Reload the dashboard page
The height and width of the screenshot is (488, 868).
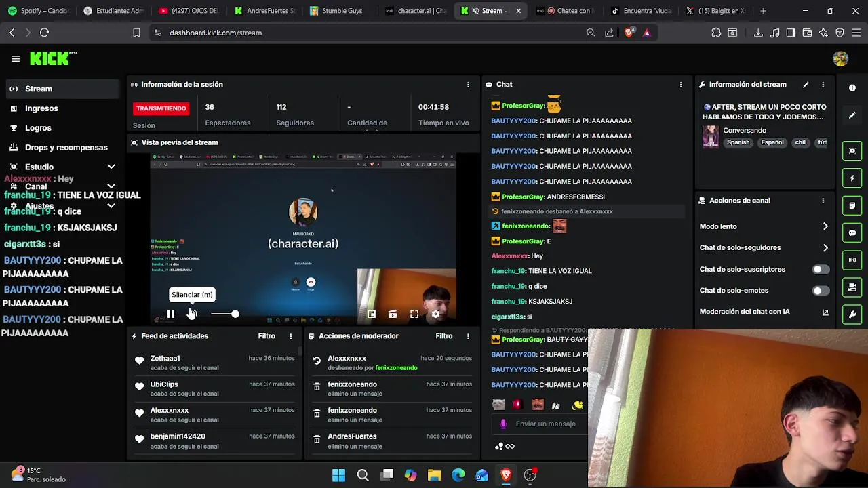coord(44,33)
